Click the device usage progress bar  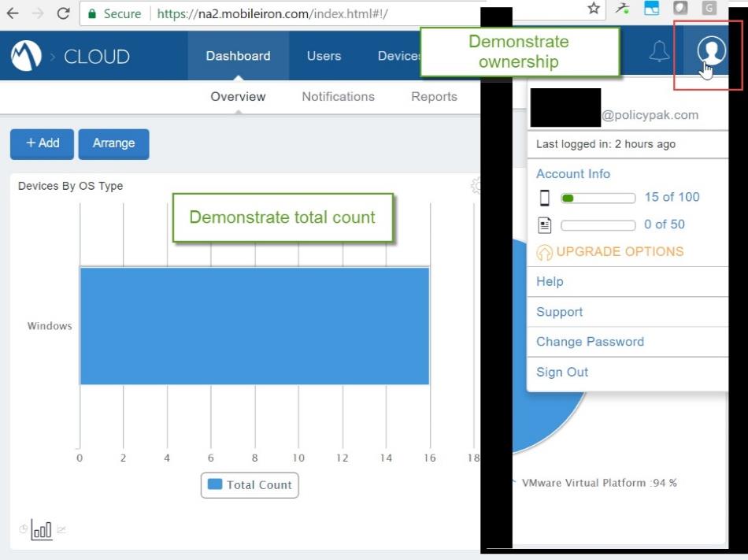point(598,198)
